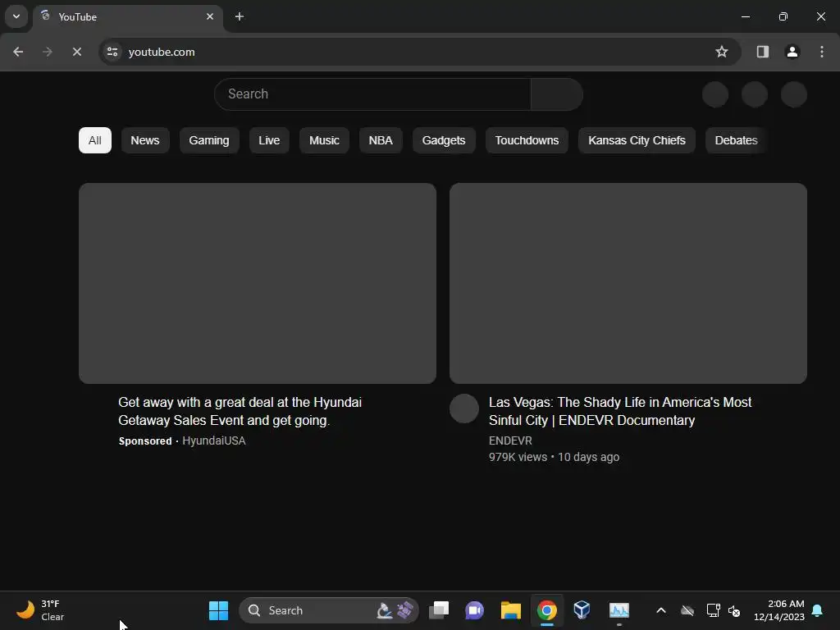Select the All filter chip
This screenshot has height=630, width=840.
[95, 140]
